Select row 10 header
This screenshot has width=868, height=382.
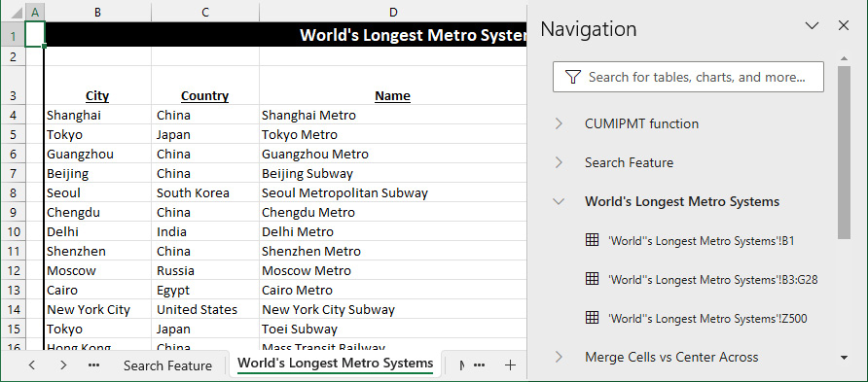14,231
